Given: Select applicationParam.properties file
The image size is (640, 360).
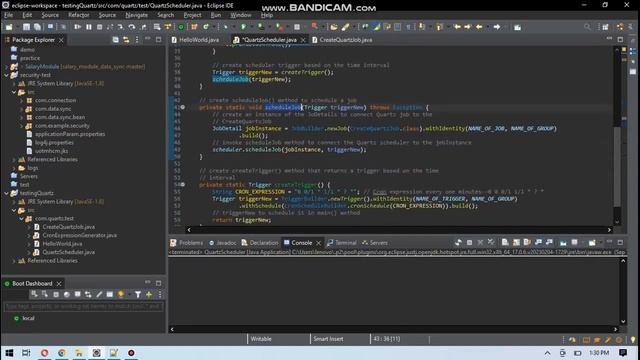Looking at the screenshot, I should (x=70, y=134).
